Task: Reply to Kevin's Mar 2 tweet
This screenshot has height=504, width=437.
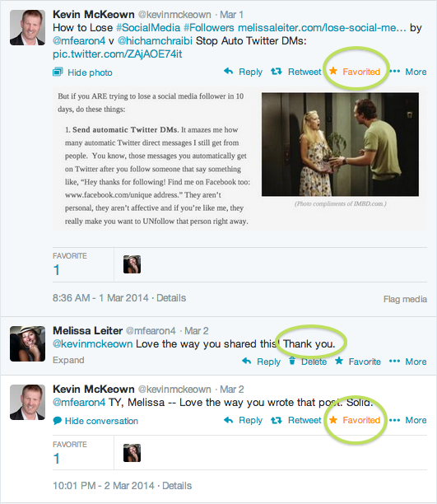Action: (251, 421)
